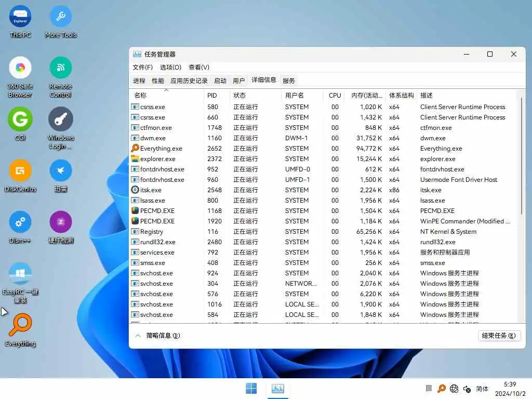Viewport: 532px width, 399px height.
Task: Open the 文件(F) menu
Action: pyautogui.click(x=142, y=67)
